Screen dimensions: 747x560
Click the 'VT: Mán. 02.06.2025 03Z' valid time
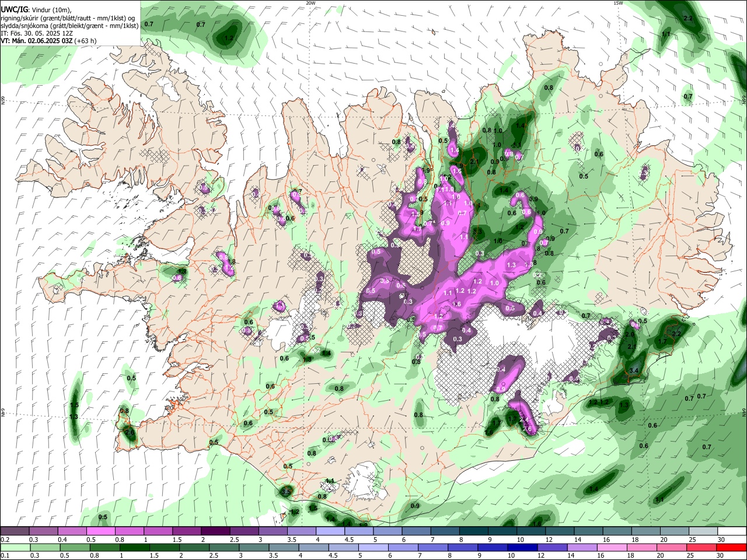click(36, 41)
